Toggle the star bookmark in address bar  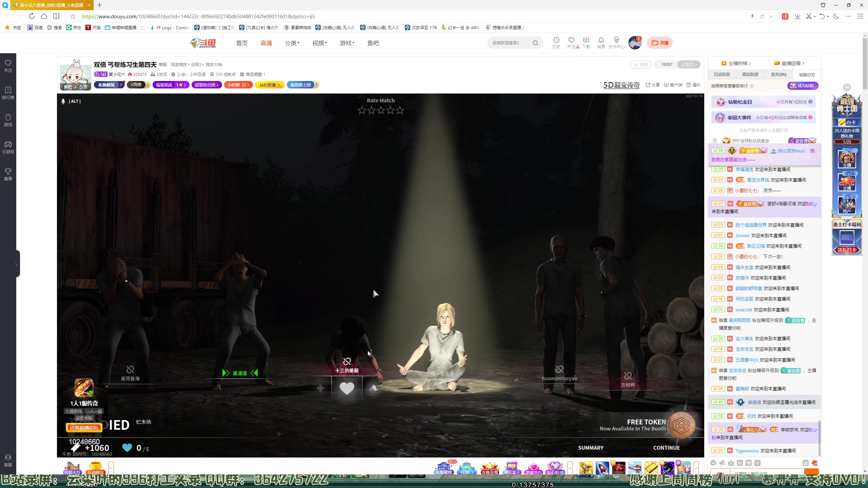coord(73,16)
